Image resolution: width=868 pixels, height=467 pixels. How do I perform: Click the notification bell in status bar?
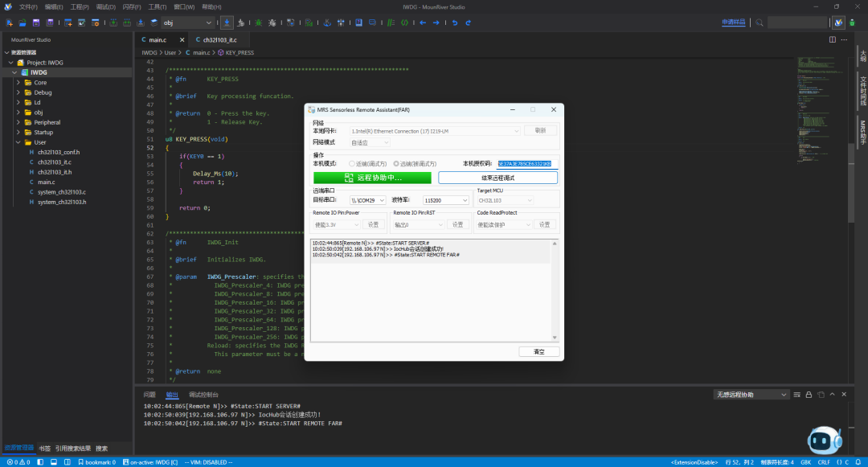858,462
